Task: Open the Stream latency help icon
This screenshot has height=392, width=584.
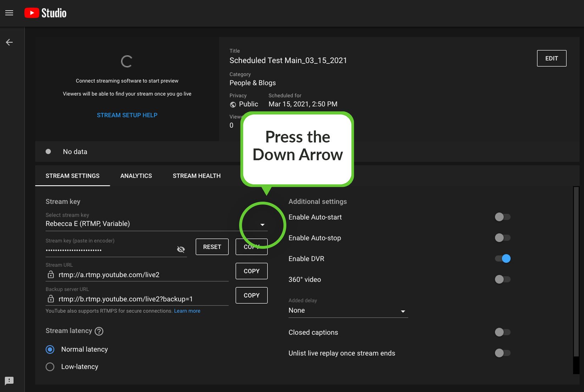Action: point(99,331)
